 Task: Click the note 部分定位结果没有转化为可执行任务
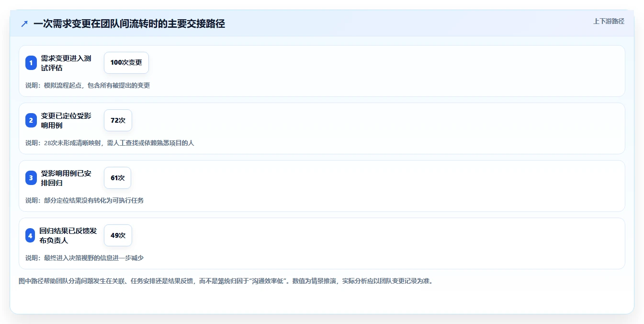click(85, 200)
